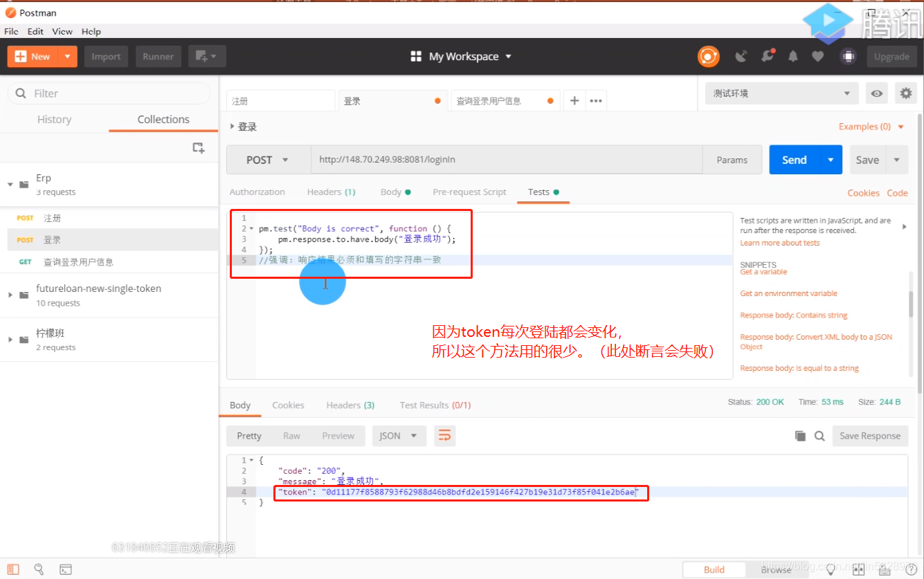Expand the Examples (0) dropdown
The height and width of the screenshot is (579, 924).
pyautogui.click(x=871, y=127)
